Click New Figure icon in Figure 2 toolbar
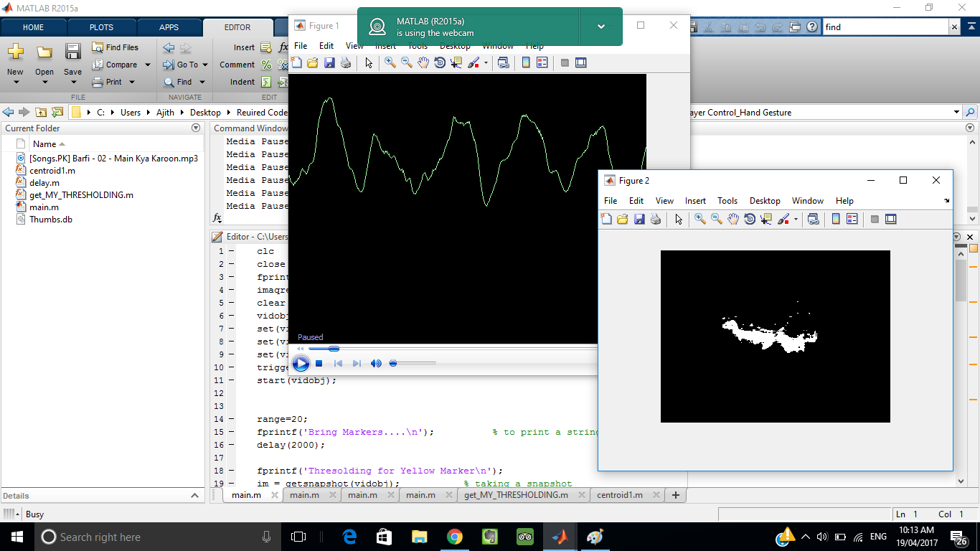Screen dimensions: 980x551 (606, 220)
